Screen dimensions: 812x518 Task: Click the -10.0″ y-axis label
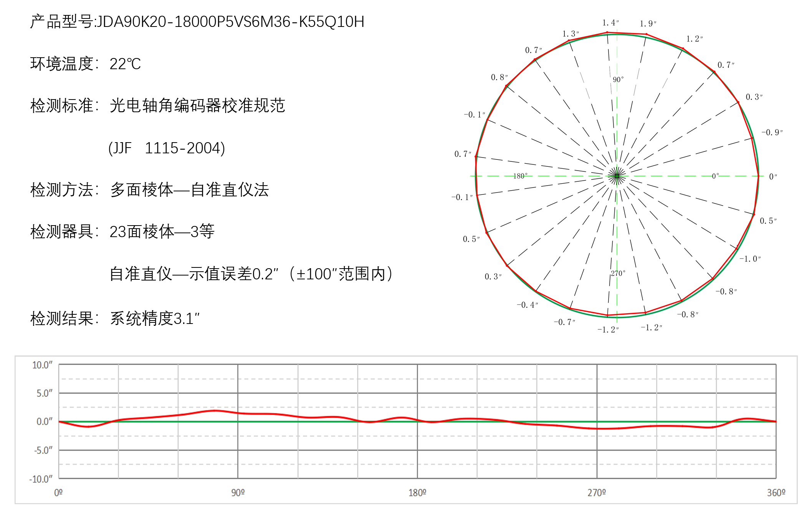coord(41,479)
